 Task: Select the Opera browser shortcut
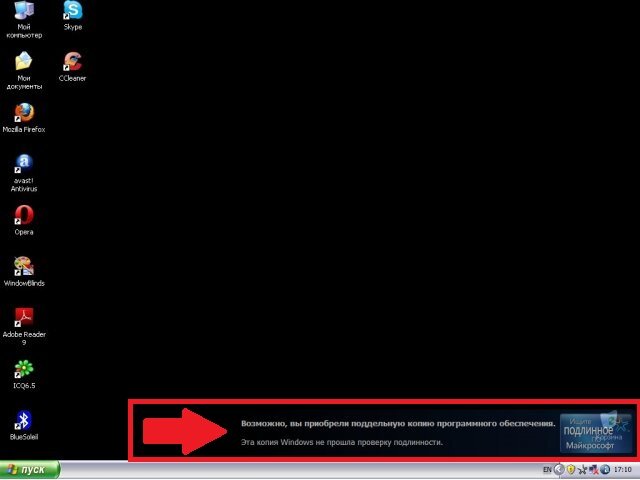coord(24,220)
